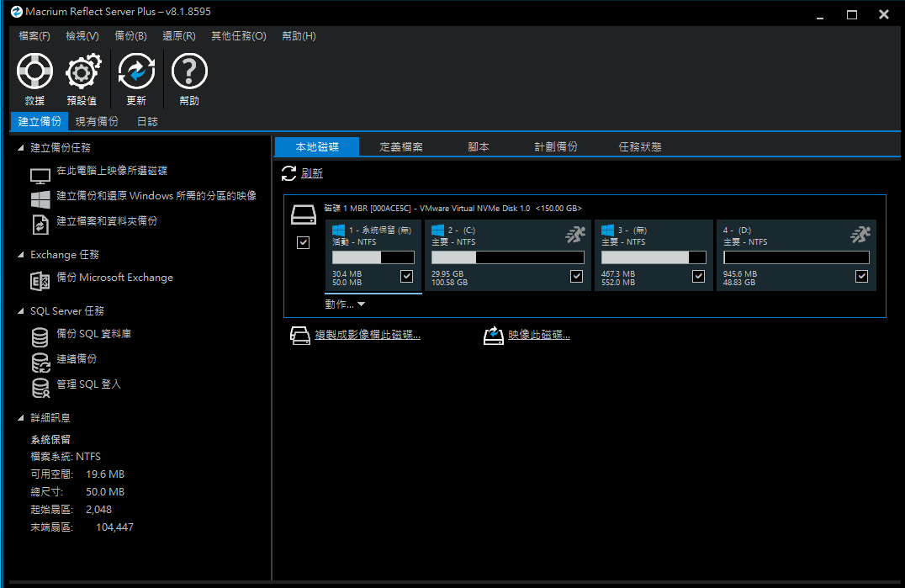Click the file backup icon for 建立檔案和資料夾備份

tap(40, 225)
